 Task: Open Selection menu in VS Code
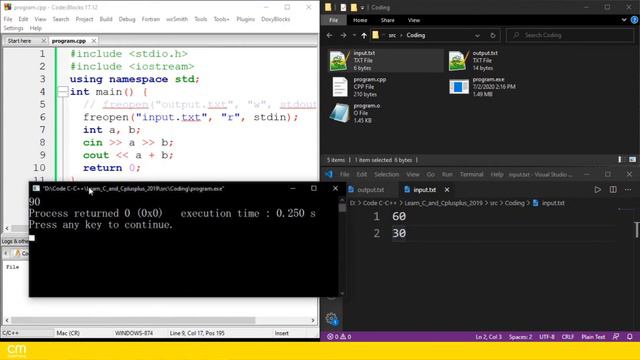click(x=386, y=174)
